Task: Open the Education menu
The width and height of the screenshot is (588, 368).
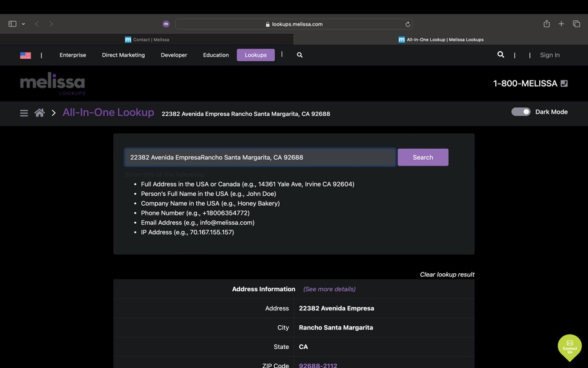Action: tap(216, 55)
